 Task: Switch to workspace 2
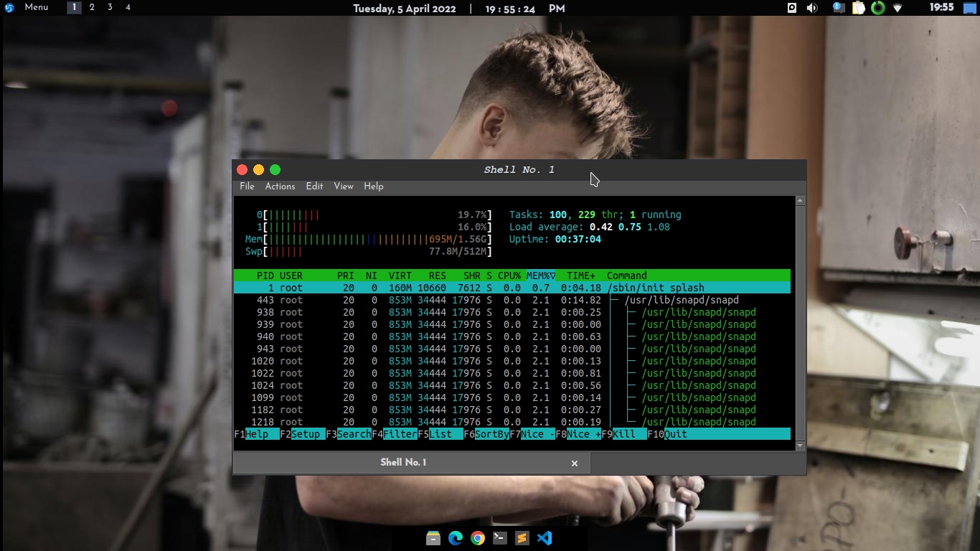point(92,7)
